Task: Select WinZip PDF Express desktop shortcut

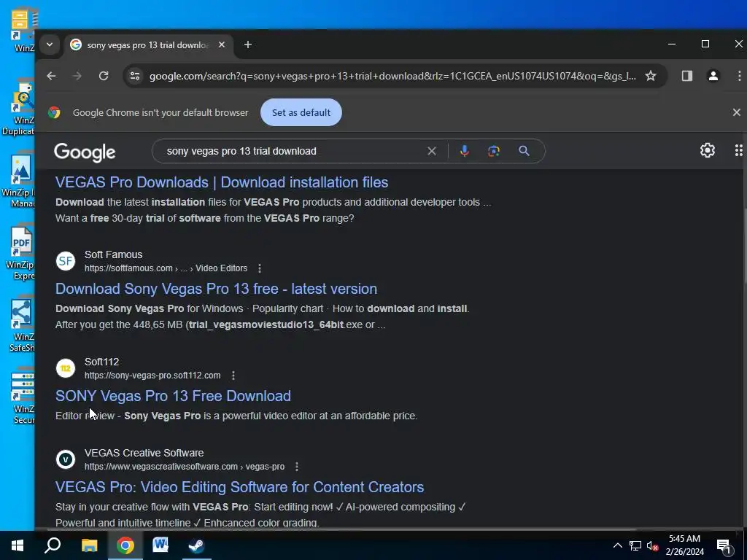Action: click(20, 253)
